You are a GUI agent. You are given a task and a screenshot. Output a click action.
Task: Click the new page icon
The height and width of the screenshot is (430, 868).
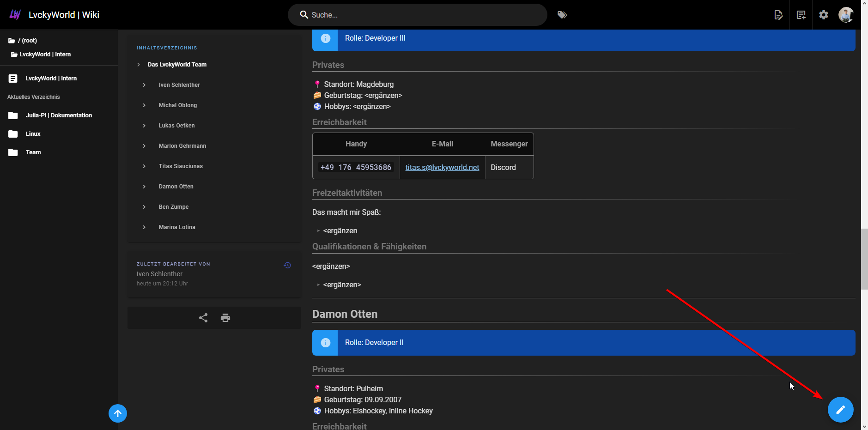click(x=801, y=15)
